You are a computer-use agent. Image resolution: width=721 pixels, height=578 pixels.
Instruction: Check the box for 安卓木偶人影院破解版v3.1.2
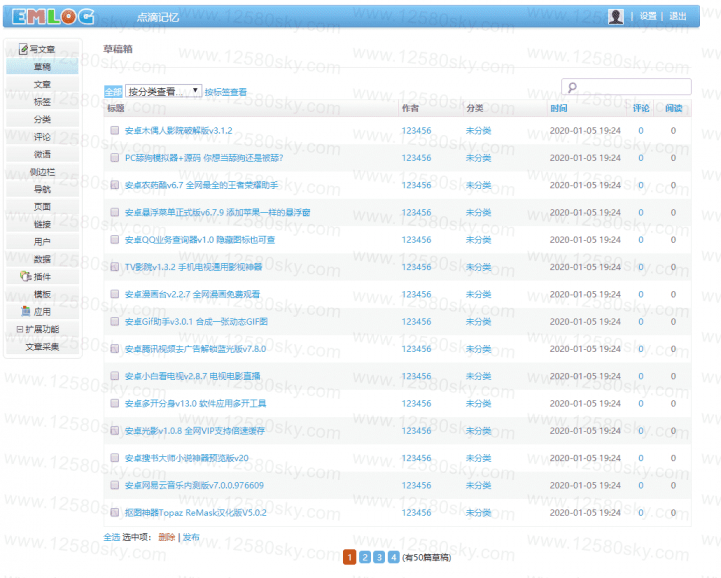click(x=114, y=131)
